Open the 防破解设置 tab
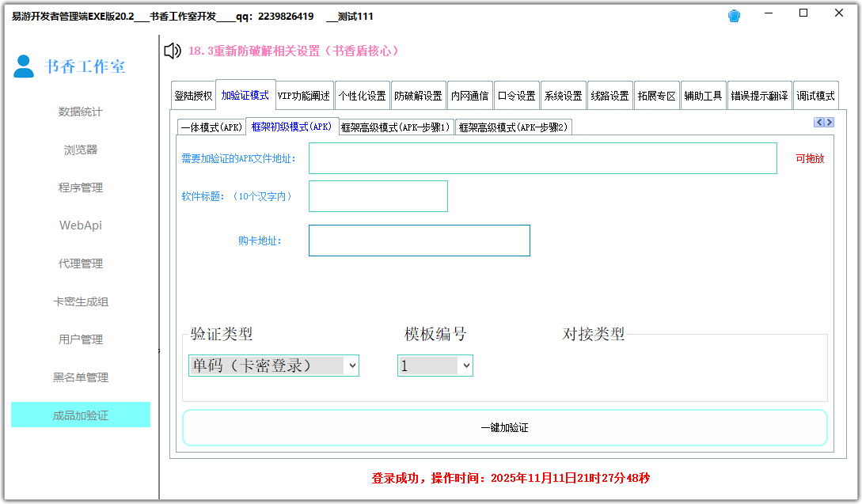 pos(419,94)
